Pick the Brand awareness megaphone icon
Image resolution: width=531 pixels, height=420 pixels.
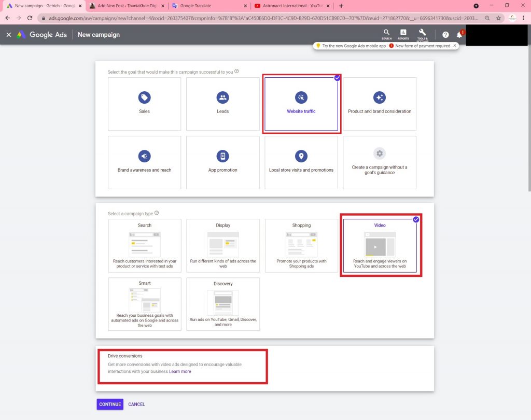tap(144, 156)
